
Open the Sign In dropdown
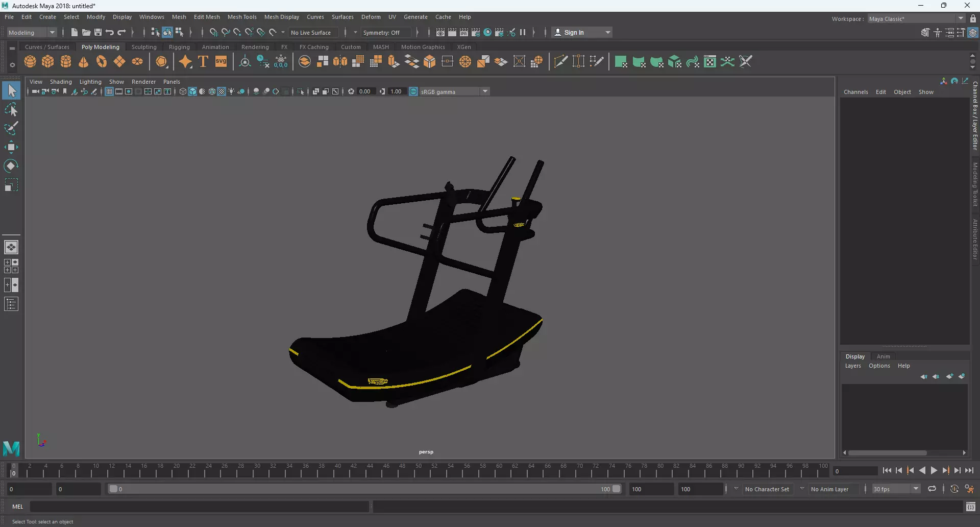(x=582, y=32)
